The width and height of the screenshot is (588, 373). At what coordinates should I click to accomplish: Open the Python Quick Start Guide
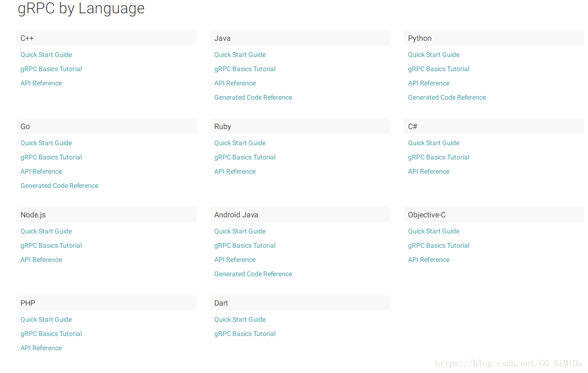434,55
